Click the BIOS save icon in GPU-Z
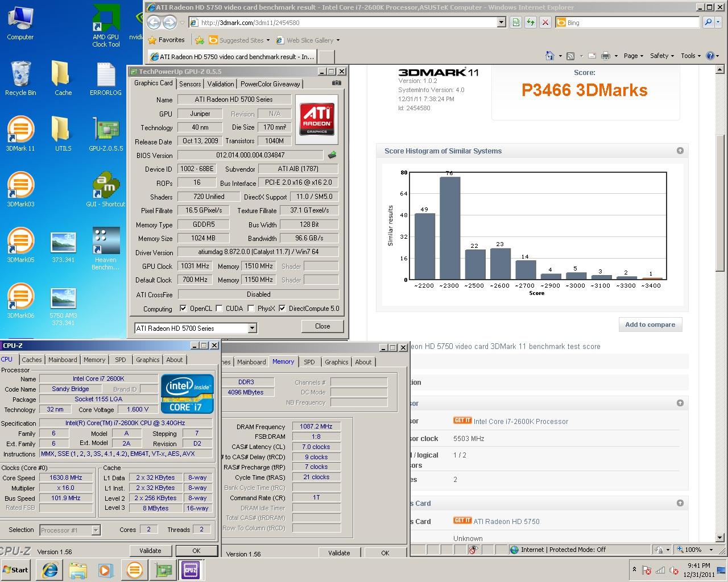The height and width of the screenshot is (582, 728). coord(332,155)
